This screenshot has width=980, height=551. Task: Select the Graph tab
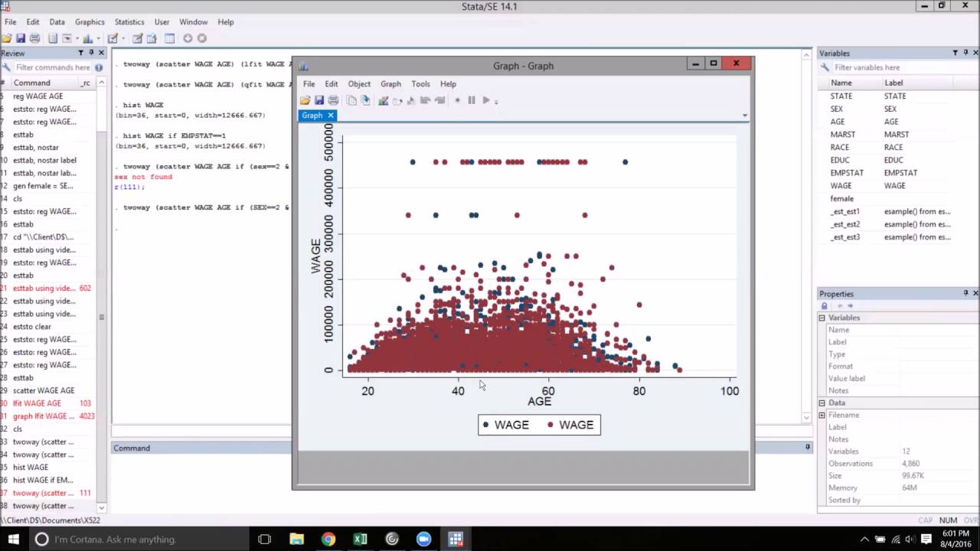click(312, 116)
